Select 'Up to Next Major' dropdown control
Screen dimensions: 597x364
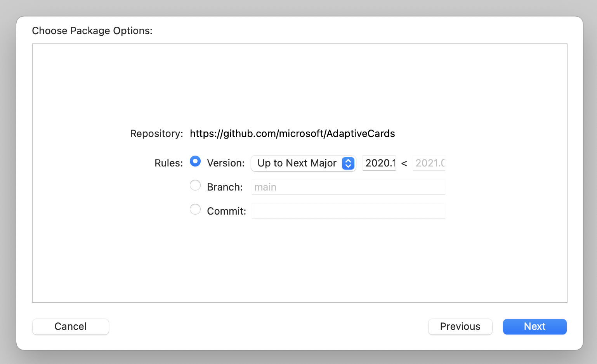(303, 163)
